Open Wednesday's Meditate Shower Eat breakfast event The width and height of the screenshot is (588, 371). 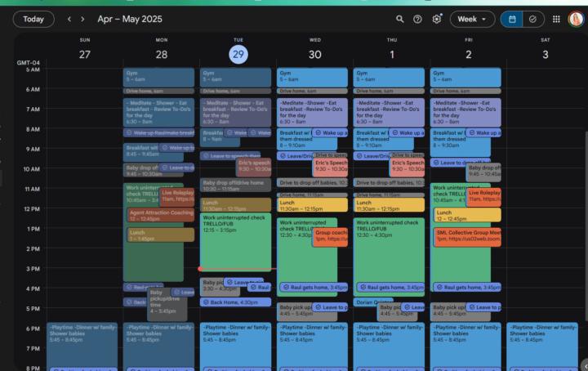point(312,112)
